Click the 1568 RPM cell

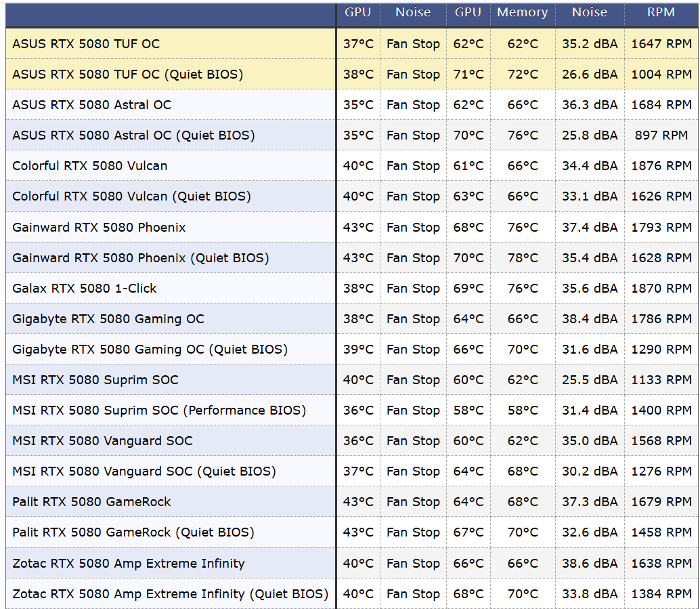(661, 440)
